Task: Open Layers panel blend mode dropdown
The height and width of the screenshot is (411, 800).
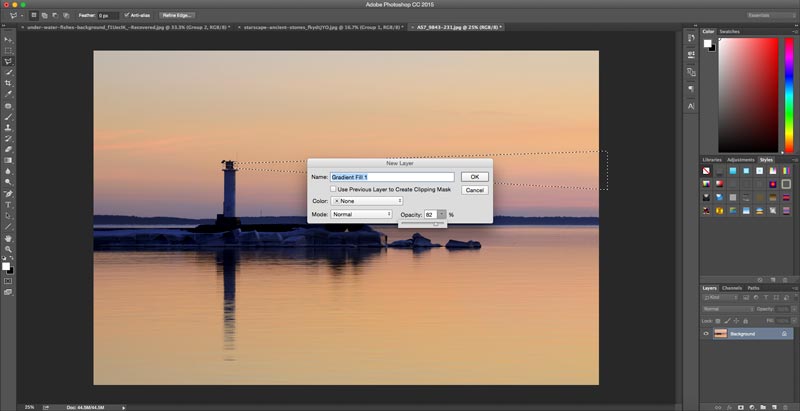Action: (728, 309)
